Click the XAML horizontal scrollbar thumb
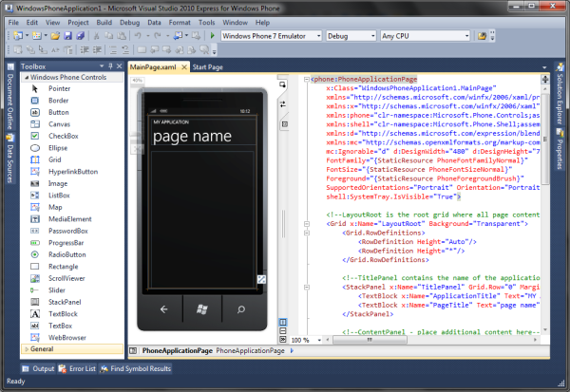 [x=370, y=340]
